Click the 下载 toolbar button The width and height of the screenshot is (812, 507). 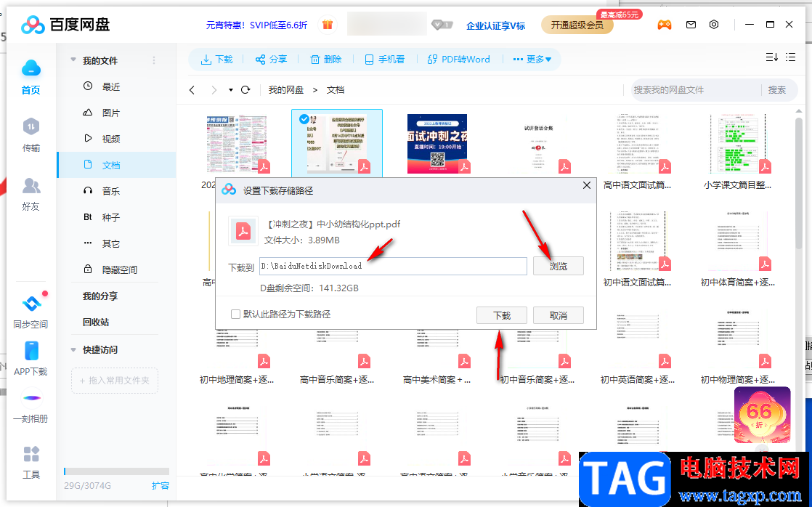pos(217,60)
